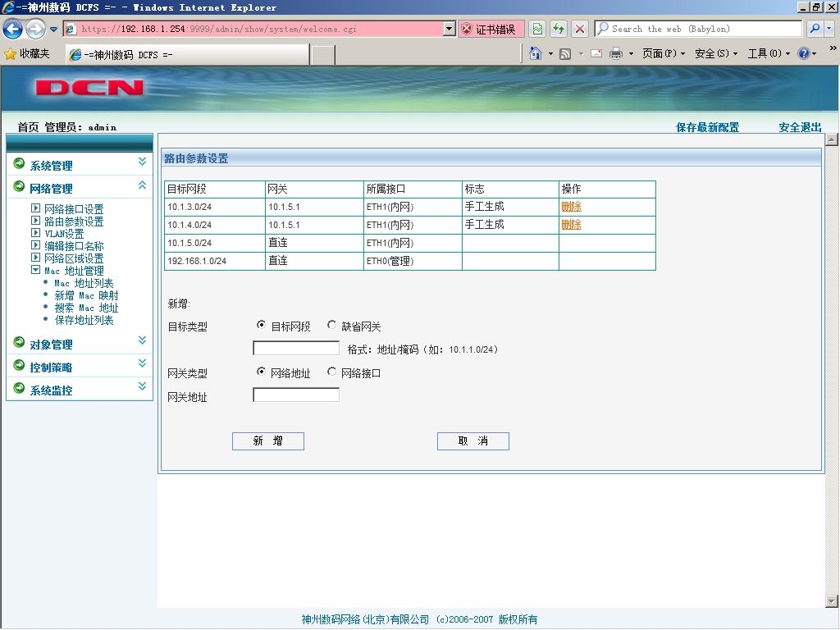Open a new blank tab
Screen dimensions: 840x630
(x=323, y=55)
